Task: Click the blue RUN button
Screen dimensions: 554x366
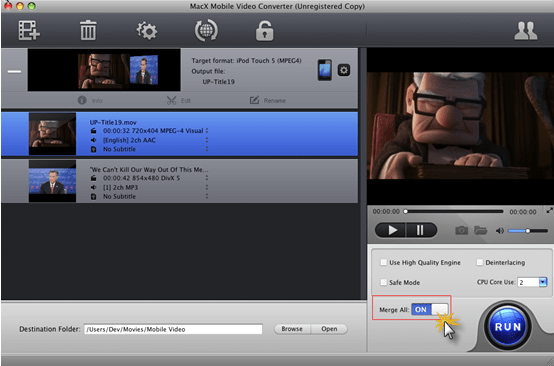Action: (508, 327)
